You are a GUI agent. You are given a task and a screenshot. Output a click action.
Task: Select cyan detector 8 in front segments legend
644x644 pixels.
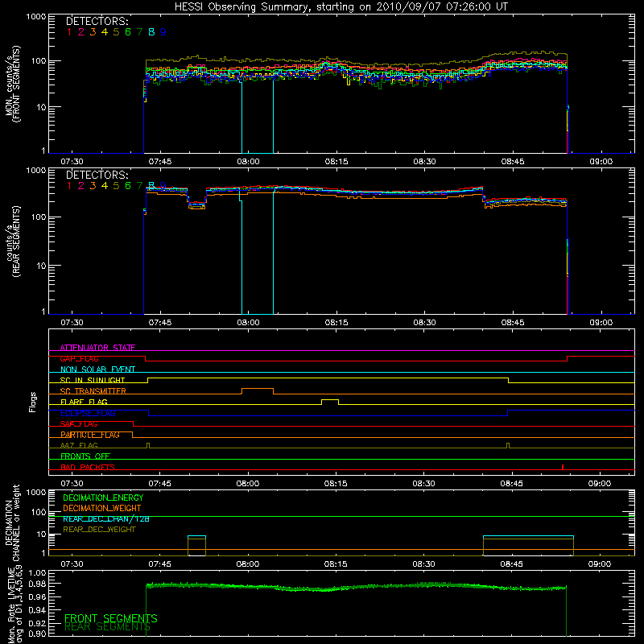click(x=151, y=32)
